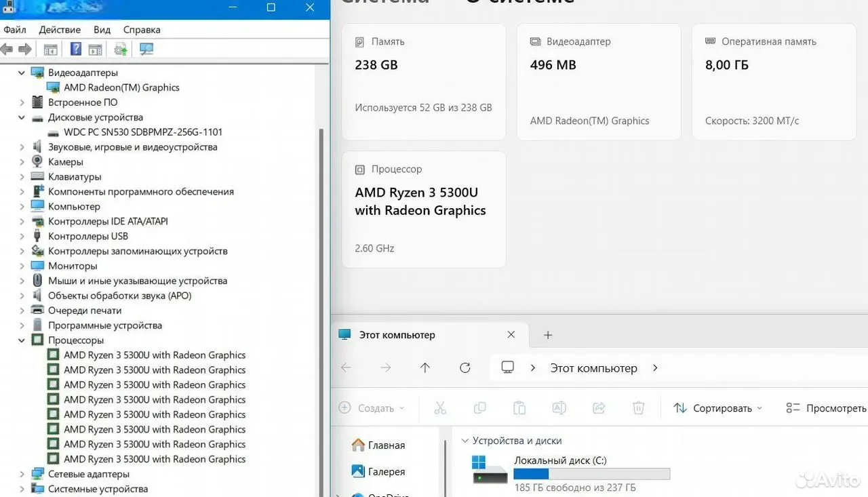Click the Copy icon in Explorer toolbar
The width and height of the screenshot is (868, 497).
click(479, 407)
